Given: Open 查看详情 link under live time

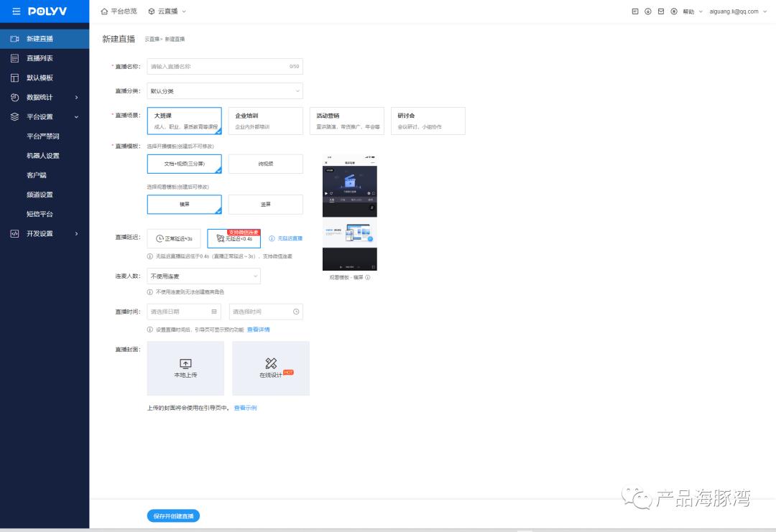Looking at the screenshot, I should [x=259, y=330].
